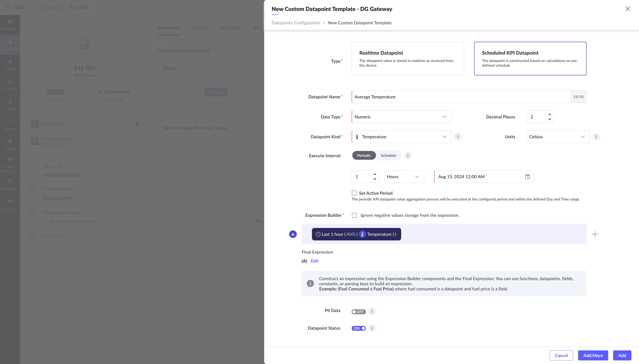Image resolution: width=639 pixels, height=364 pixels.
Task: Open the Hours interval unit dropdown
Action: coord(404,177)
